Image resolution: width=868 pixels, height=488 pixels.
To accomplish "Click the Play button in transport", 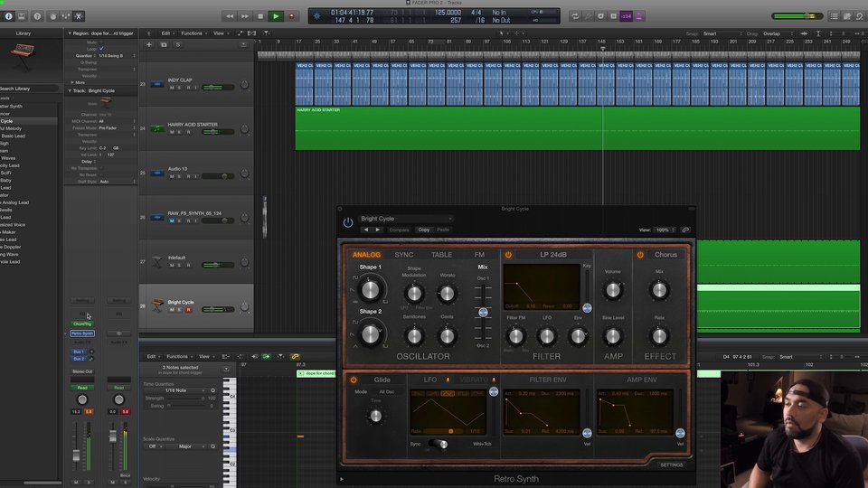I will pos(276,16).
